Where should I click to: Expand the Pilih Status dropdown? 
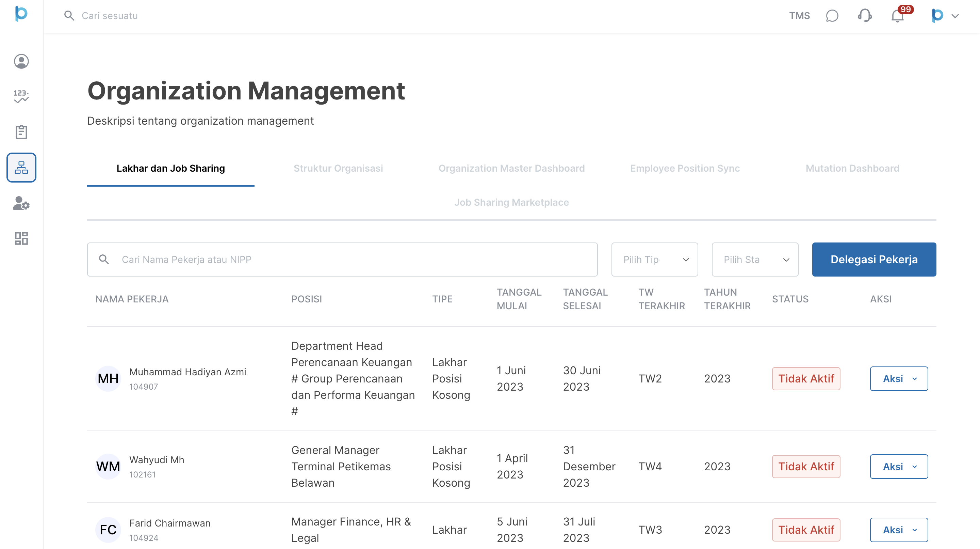[755, 260]
